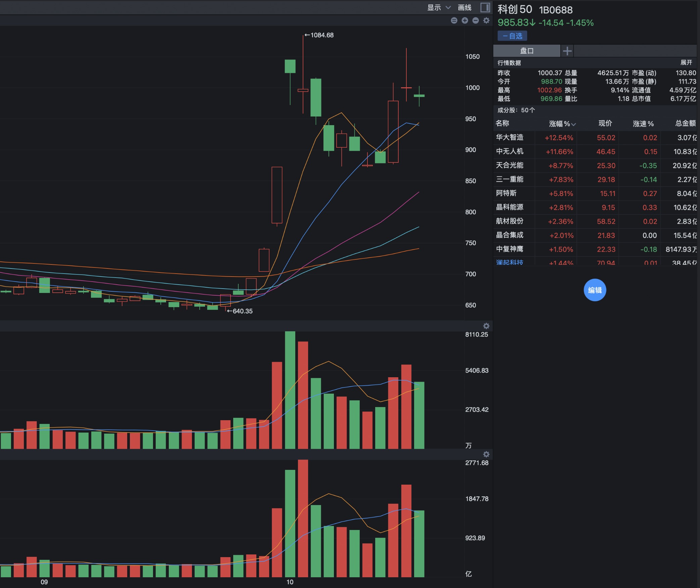Toggle the right side panel layout icon

[485, 7]
